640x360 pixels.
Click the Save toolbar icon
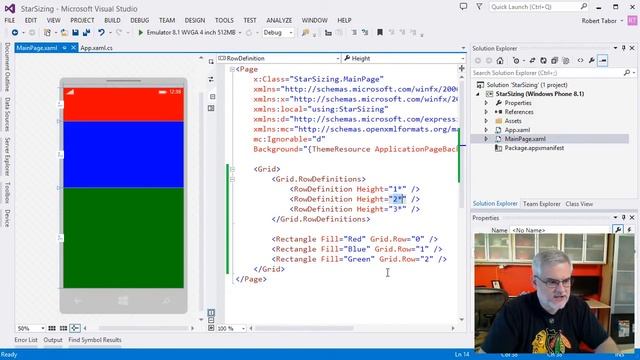[76, 32]
